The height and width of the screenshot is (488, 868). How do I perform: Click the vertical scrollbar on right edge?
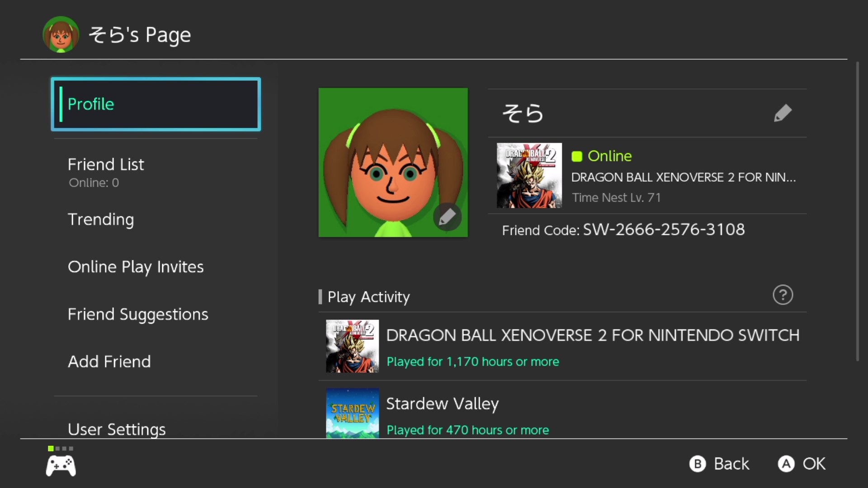pyautogui.click(x=857, y=211)
